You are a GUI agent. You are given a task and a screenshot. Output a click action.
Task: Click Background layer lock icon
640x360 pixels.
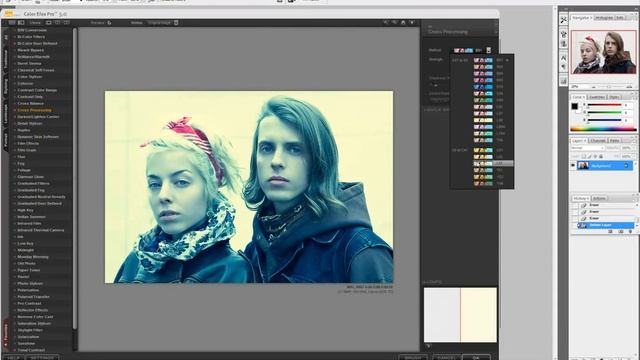627,165
